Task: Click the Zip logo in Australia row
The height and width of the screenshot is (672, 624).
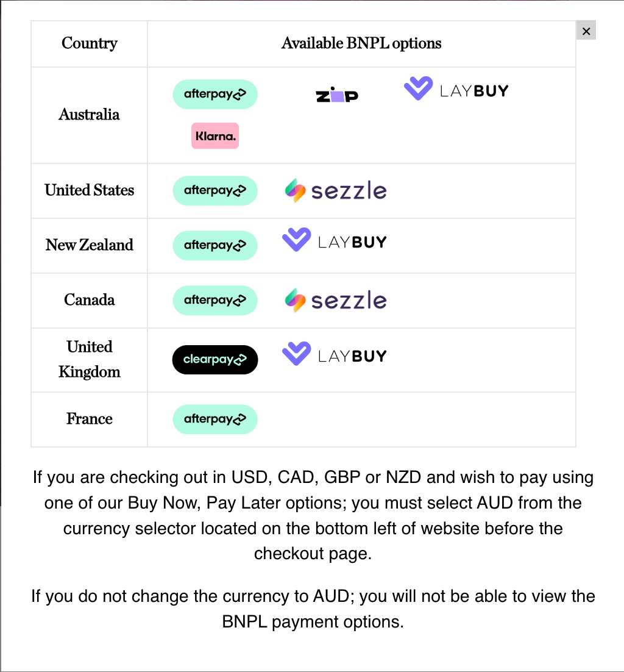Action: coord(337,95)
